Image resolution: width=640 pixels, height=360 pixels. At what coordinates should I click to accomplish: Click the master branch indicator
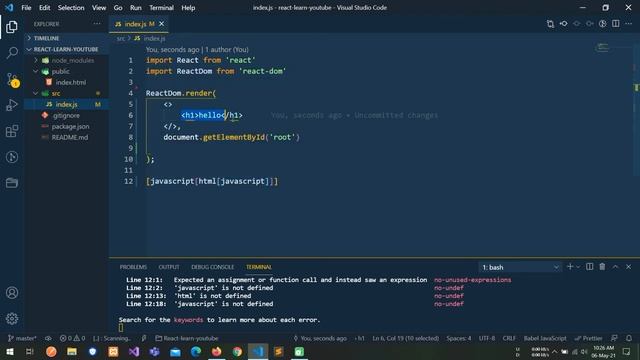pos(22,338)
